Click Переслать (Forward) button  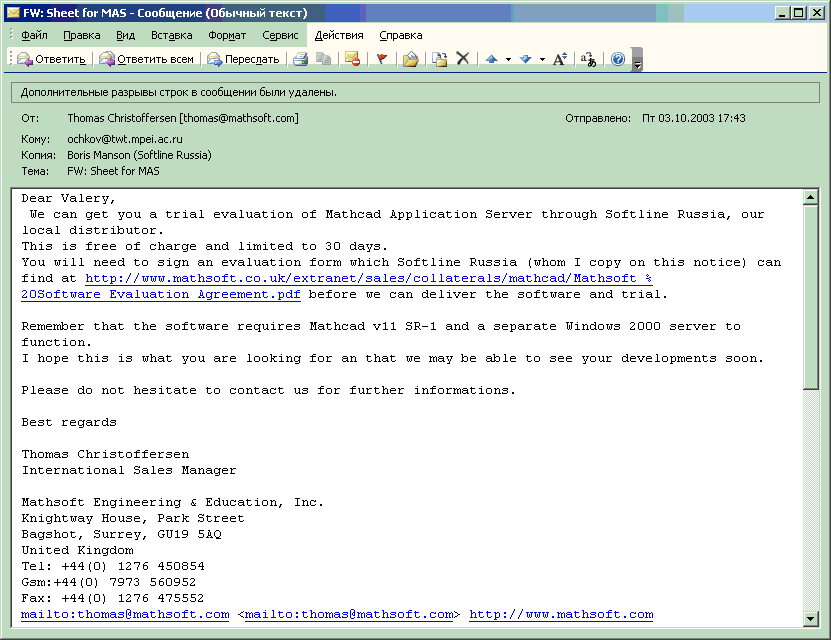(x=243, y=59)
